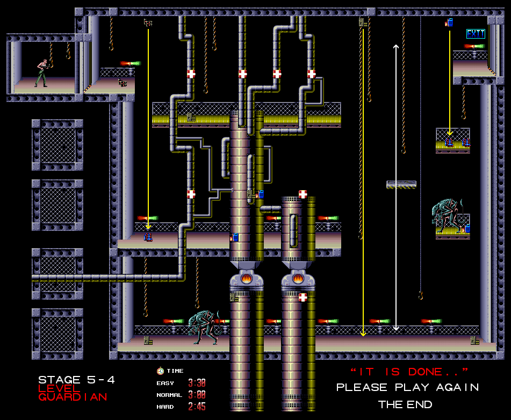Image resolution: width=511 pixels, height=420 pixels.
Task: Click the ammo clip inside the tall central column
Action: pos(251,194)
